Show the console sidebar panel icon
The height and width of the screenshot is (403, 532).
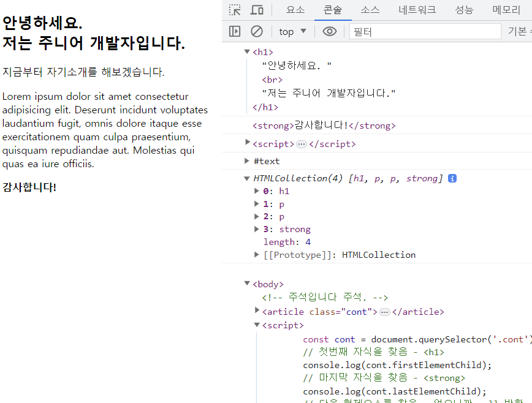(235, 31)
